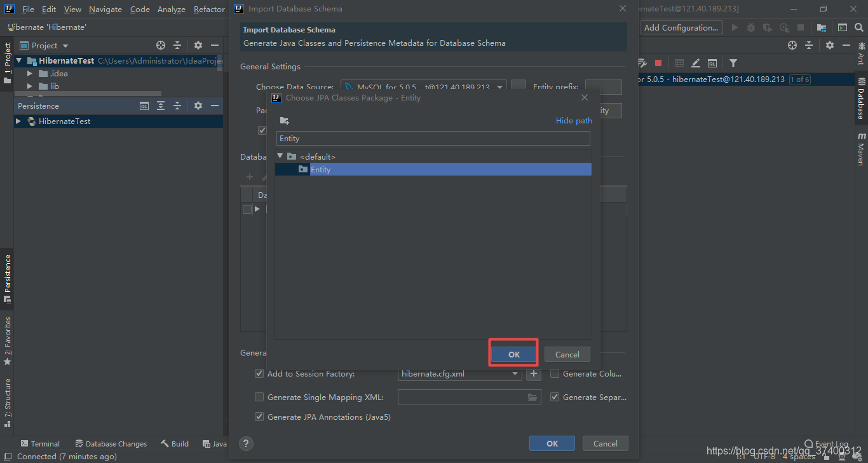This screenshot has width=868, height=463.
Task: Open the Build tool window tab
Action: click(x=175, y=444)
